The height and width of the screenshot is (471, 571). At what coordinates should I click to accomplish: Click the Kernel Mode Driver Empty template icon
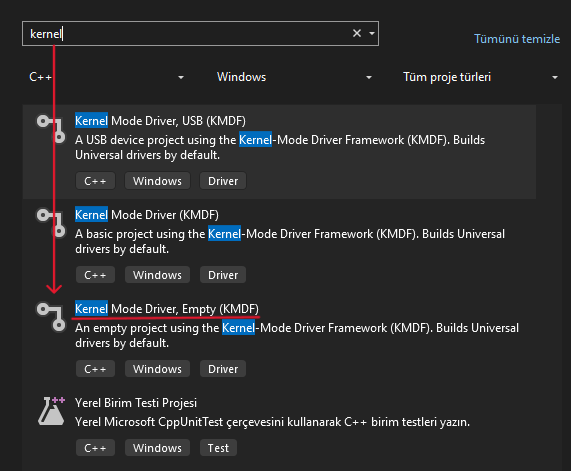tap(51, 317)
